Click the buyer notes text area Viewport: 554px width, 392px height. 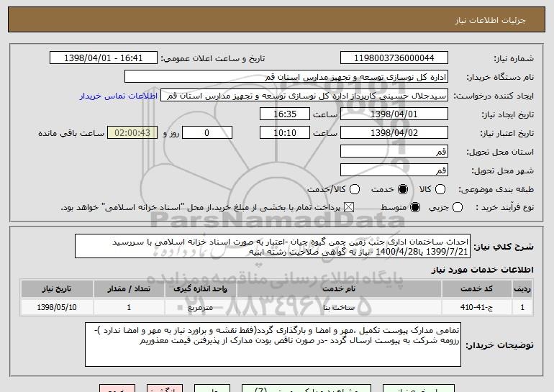pyautogui.click(x=273, y=345)
